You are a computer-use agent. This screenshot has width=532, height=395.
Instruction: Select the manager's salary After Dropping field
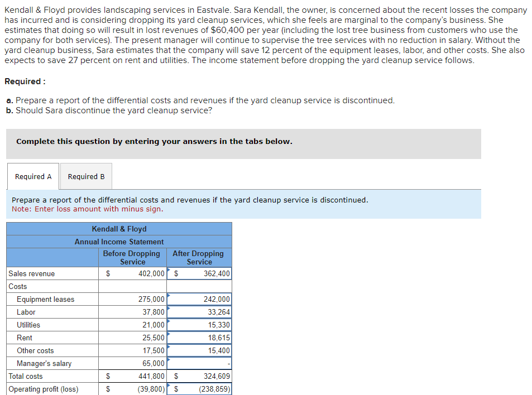pos(199,364)
